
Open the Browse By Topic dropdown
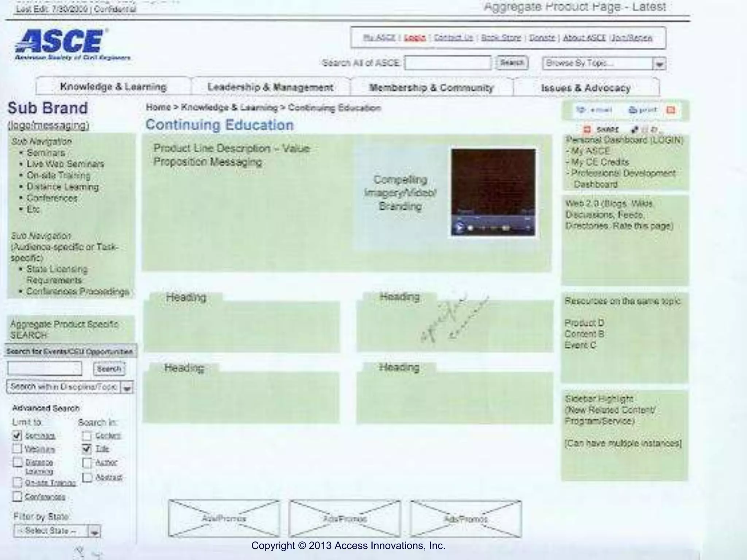click(x=659, y=64)
